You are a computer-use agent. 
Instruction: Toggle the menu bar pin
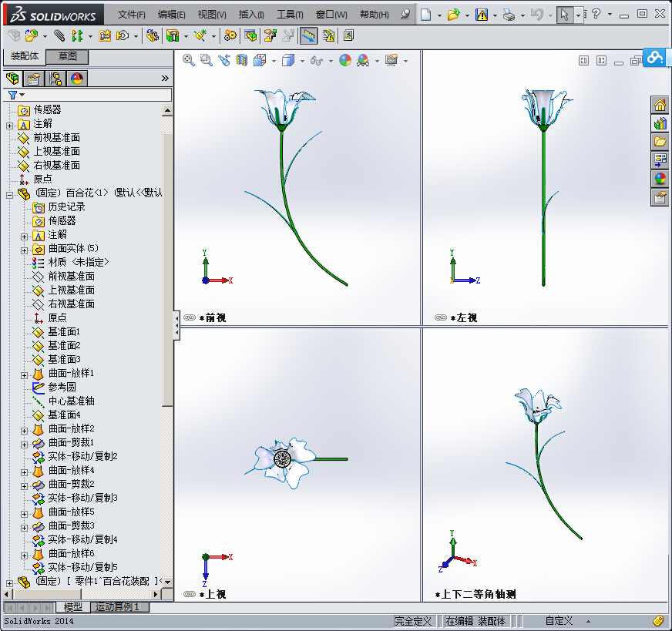click(405, 14)
